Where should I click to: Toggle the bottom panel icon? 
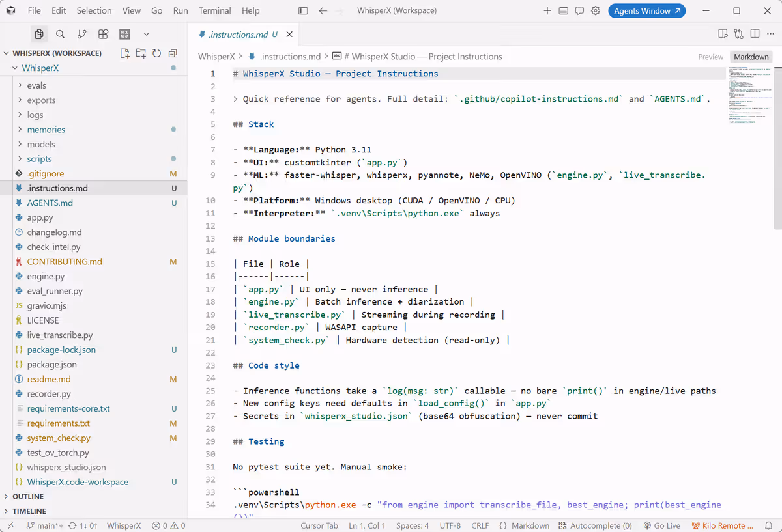pos(563,10)
